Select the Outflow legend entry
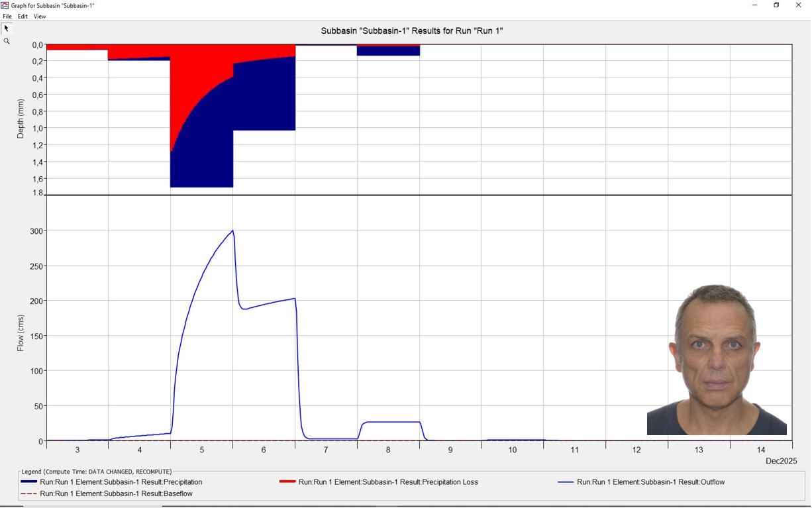812x508 pixels. pos(650,482)
